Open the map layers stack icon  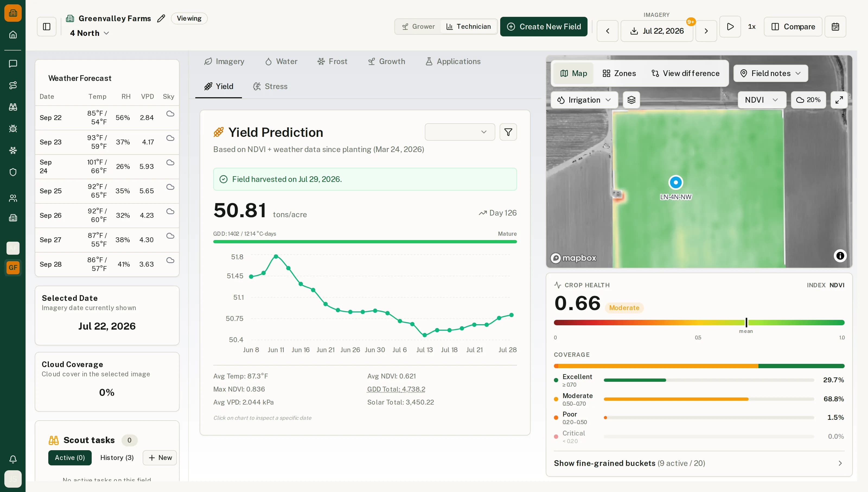pyautogui.click(x=631, y=100)
